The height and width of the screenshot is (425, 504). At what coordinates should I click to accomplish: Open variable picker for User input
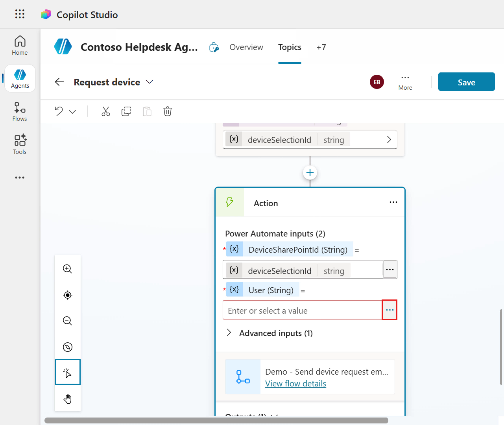click(x=390, y=310)
